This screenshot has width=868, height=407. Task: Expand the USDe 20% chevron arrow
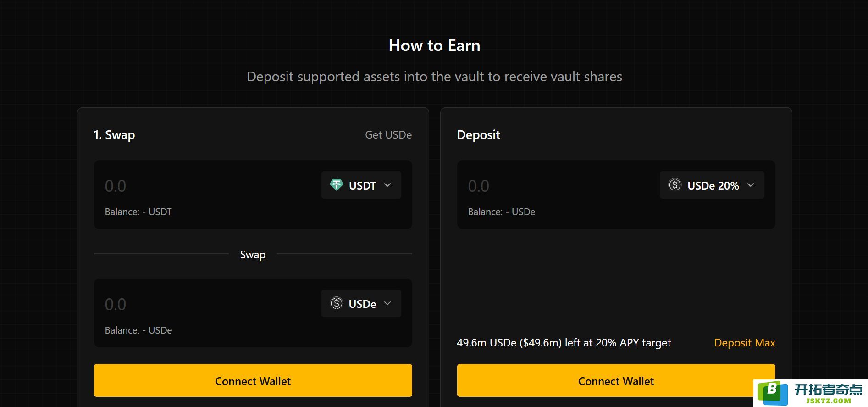[x=751, y=185]
